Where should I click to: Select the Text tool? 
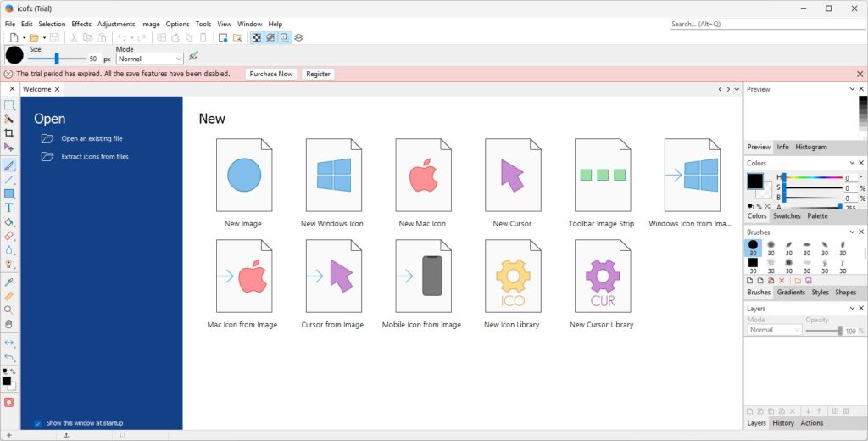click(x=9, y=207)
